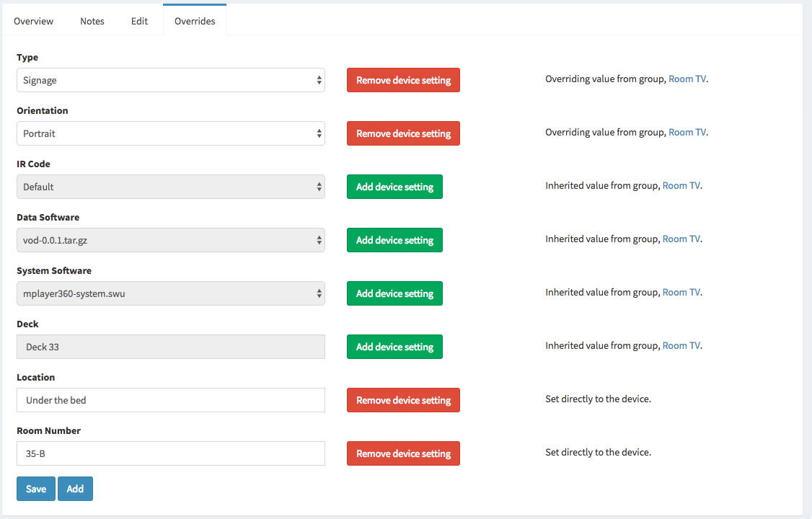
Task: Remove device setting for Type
Action: pyautogui.click(x=403, y=80)
